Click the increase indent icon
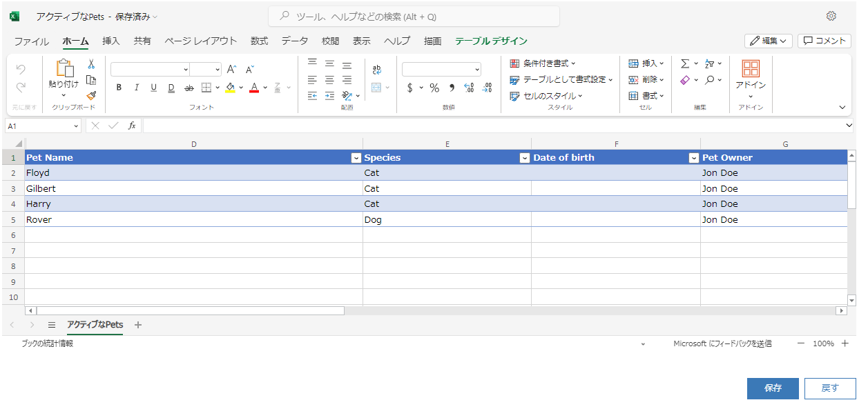Image resolution: width=868 pixels, height=409 pixels. click(329, 96)
